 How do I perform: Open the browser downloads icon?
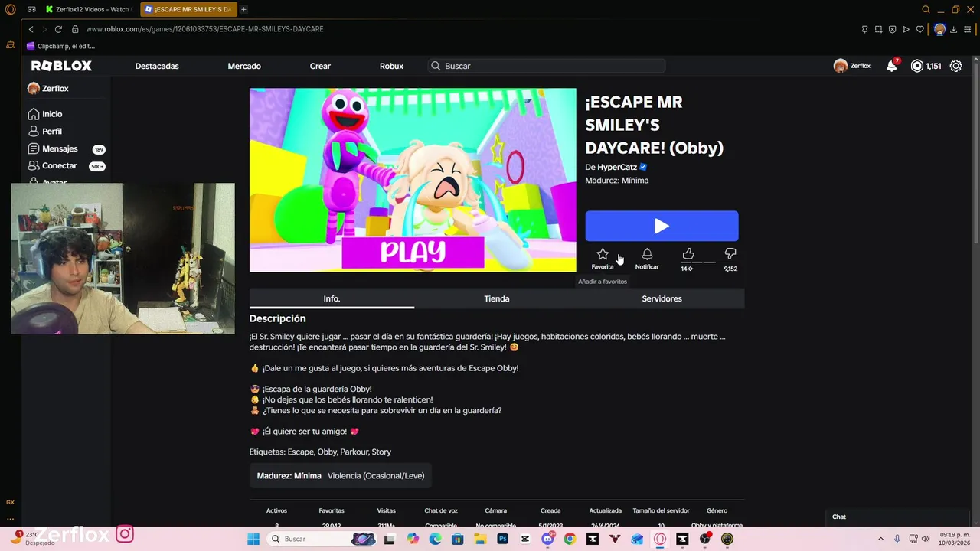954,29
